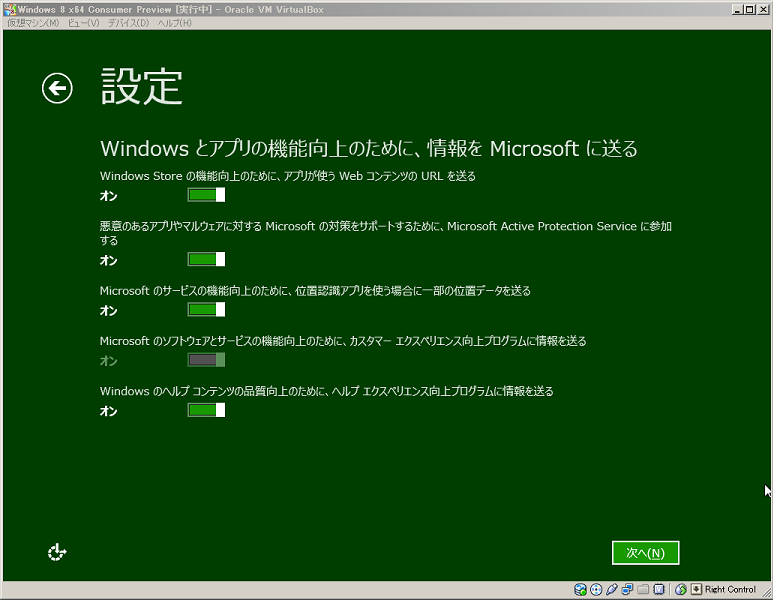The width and height of the screenshot is (773, 600).
Task: Click the shared folders status icon
Action: (x=644, y=590)
